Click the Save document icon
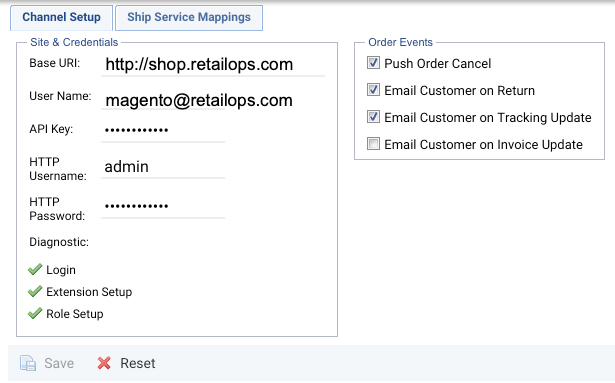615x383 pixels. 28,363
